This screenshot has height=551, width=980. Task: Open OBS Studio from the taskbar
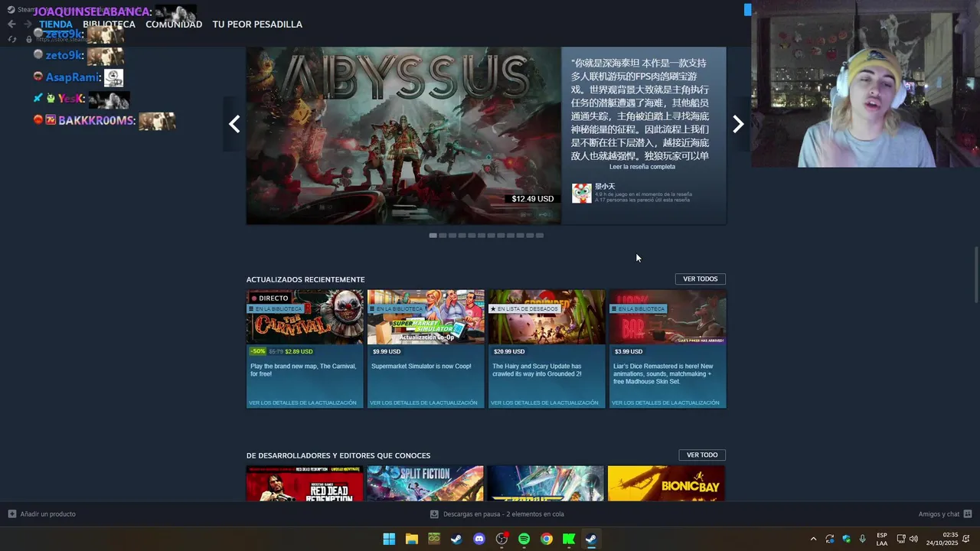click(x=501, y=539)
